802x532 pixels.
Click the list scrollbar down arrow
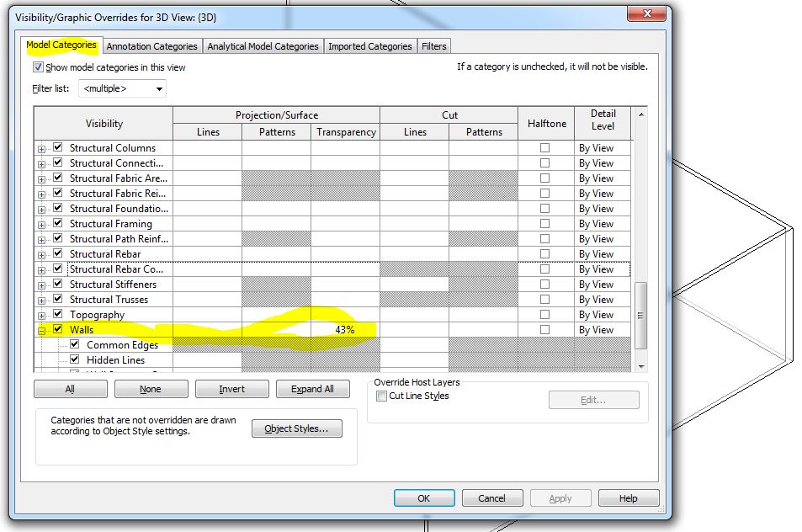[641, 366]
